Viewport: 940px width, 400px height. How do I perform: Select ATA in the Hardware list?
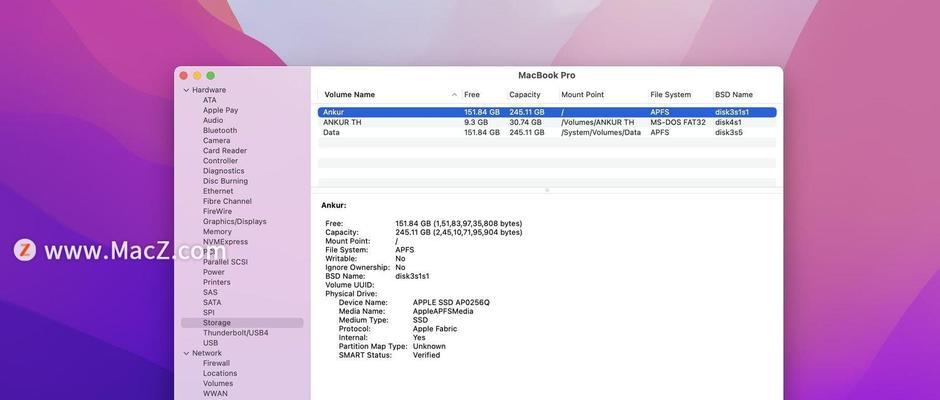point(209,100)
